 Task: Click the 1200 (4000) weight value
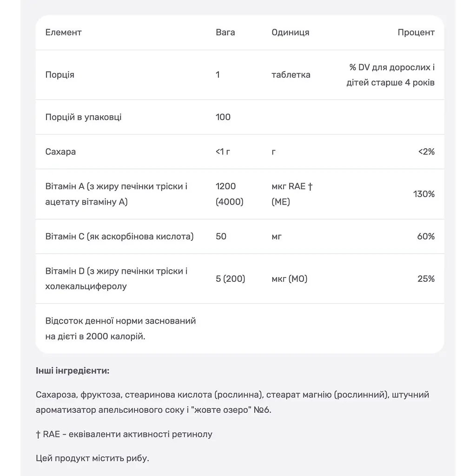(230, 194)
